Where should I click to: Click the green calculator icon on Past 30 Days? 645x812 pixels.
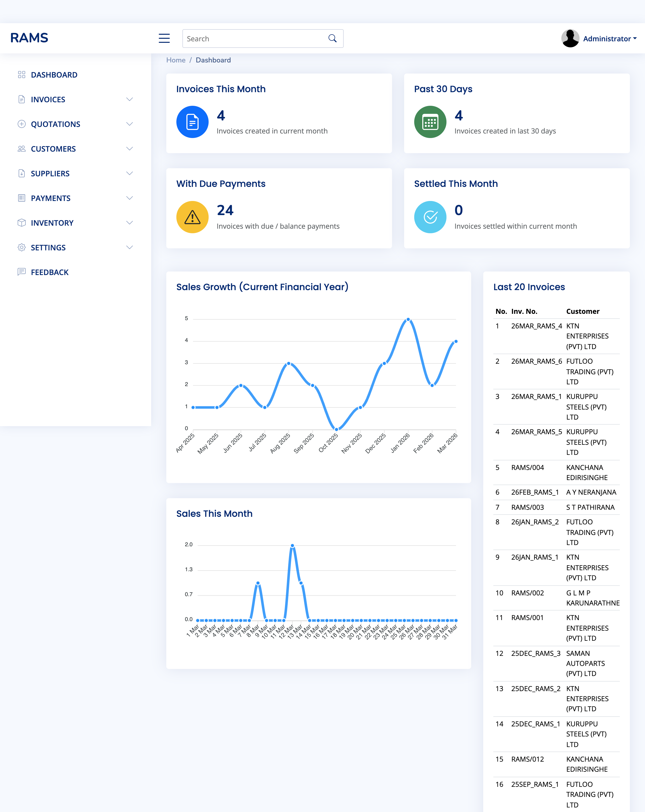[430, 122]
